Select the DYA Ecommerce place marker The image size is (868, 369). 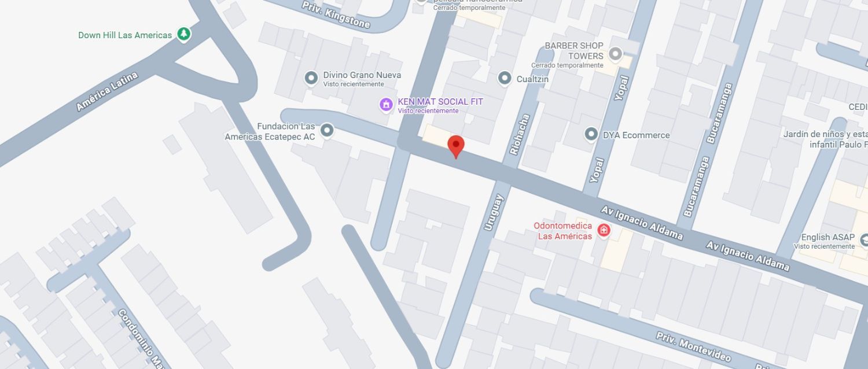point(591,134)
